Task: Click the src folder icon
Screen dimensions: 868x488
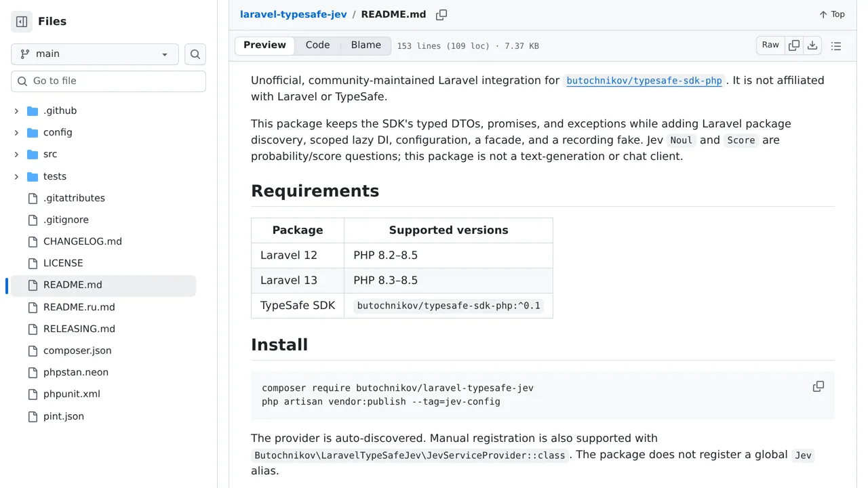Action: click(x=33, y=155)
